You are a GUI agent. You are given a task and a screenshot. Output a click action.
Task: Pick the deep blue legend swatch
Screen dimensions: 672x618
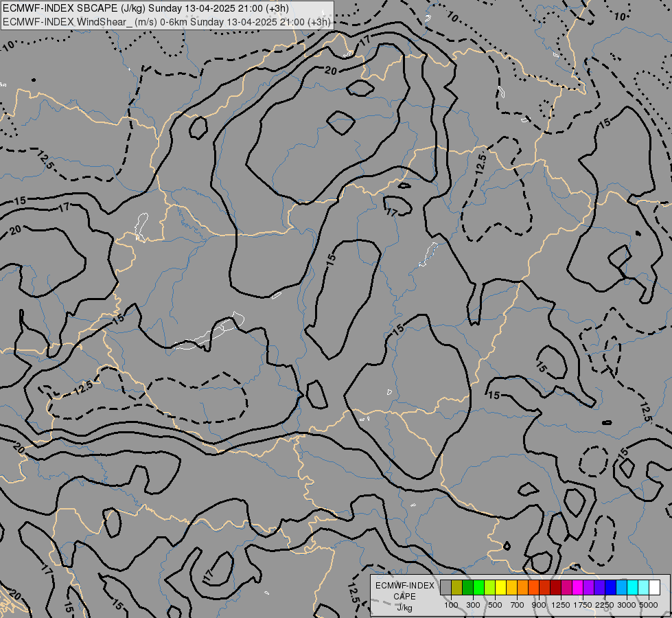tap(611, 587)
